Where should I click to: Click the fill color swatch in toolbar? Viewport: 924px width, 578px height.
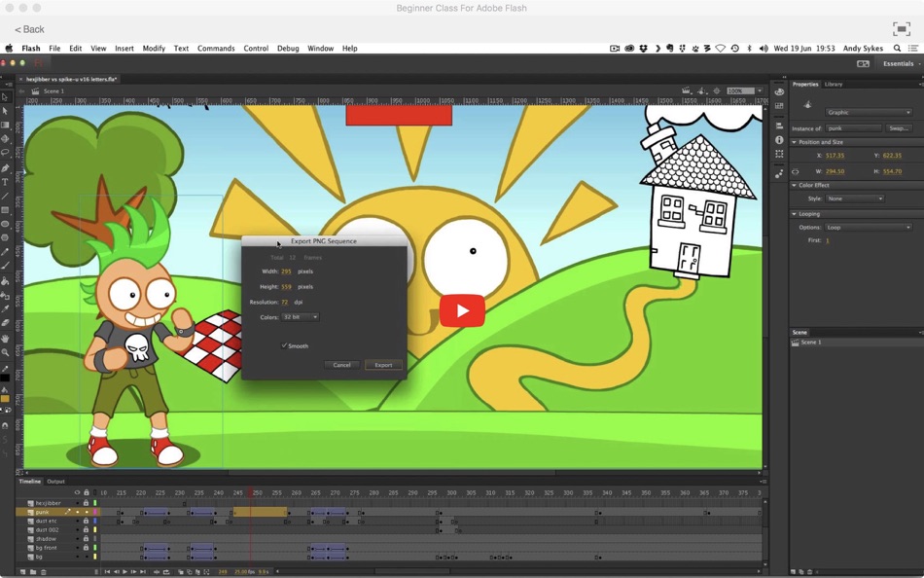click(x=5, y=399)
